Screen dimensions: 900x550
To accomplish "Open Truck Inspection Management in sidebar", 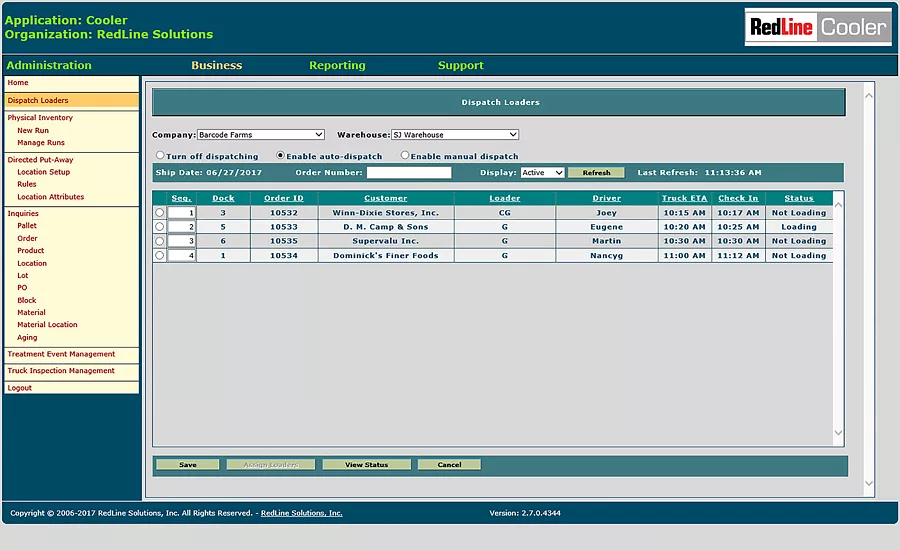I will coord(61,371).
